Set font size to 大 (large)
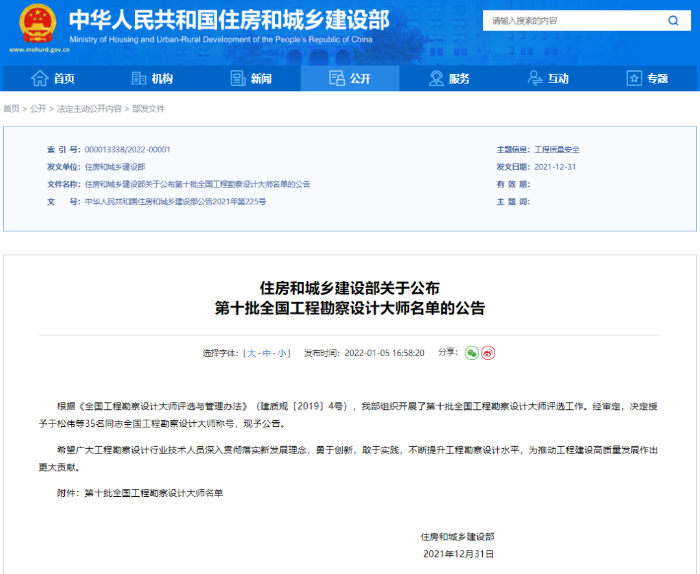Viewport: 700px width, 574px height. coord(252,353)
